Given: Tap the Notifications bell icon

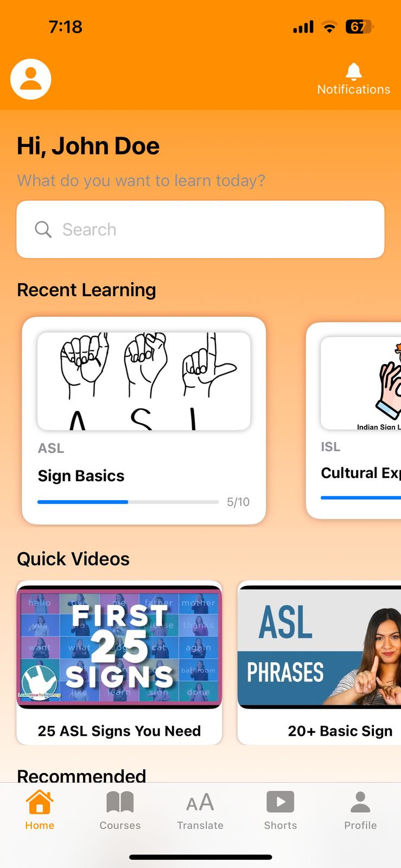Looking at the screenshot, I should pyautogui.click(x=354, y=71).
